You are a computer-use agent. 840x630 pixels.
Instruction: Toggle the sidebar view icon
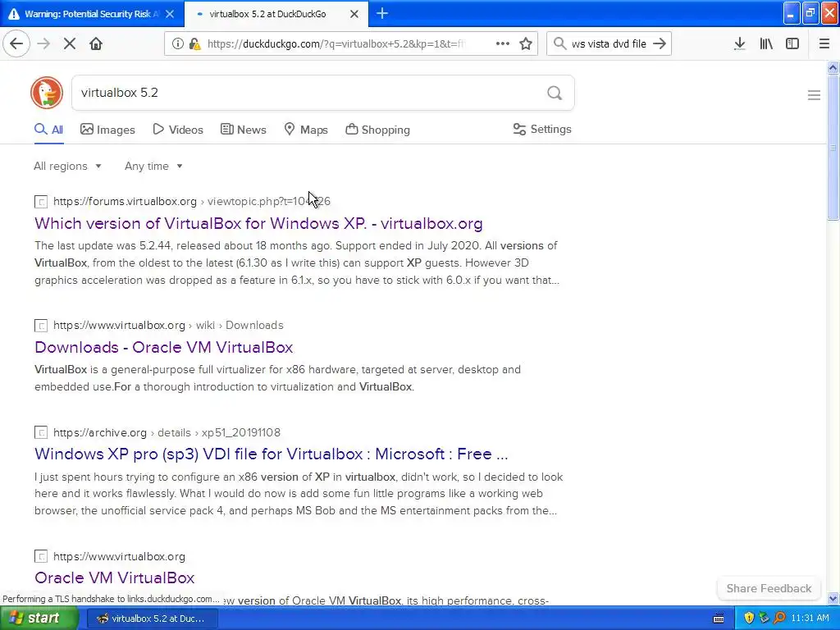click(x=792, y=43)
